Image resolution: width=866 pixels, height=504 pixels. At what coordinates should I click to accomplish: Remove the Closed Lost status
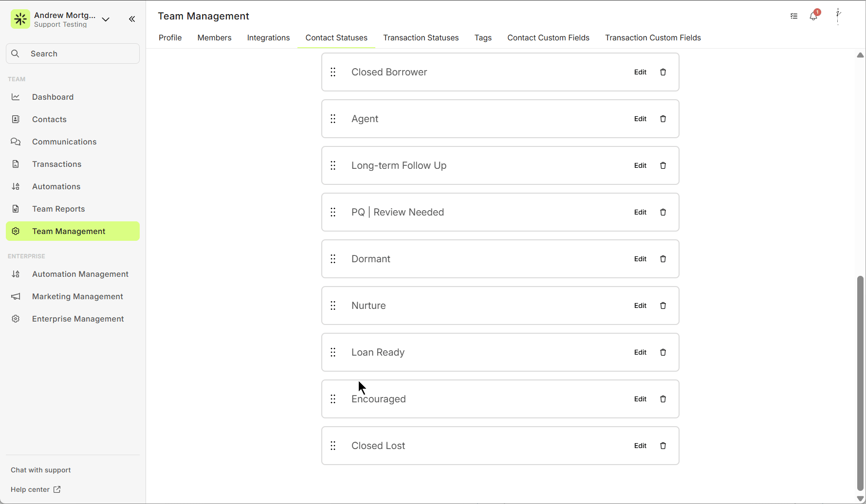[x=663, y=446]
